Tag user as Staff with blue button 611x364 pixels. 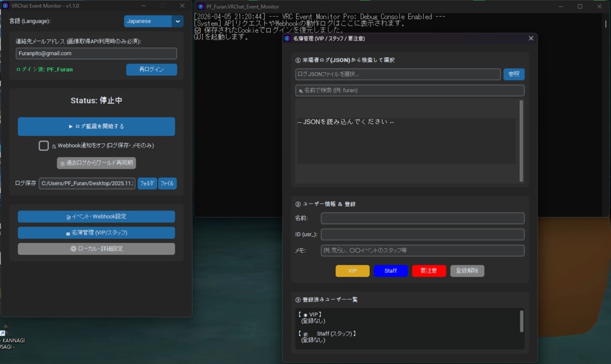tap(390, 270)
